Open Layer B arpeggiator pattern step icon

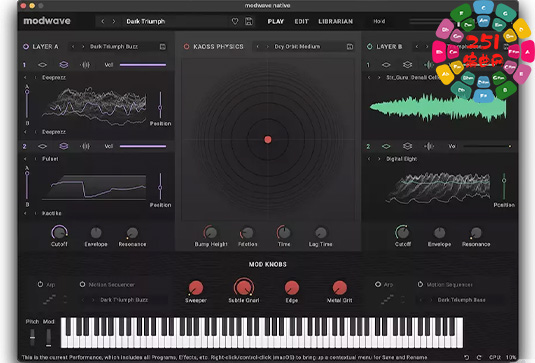tap(387, 300)
